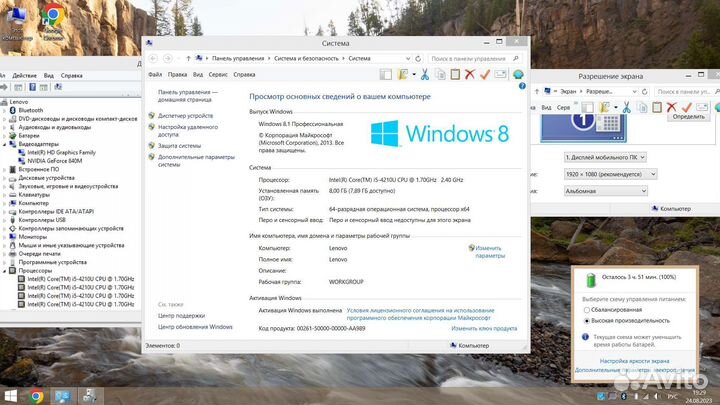Click the refresh icon in Разрешение экрана window
The height and width of the screenshot is (405, 720).
click(x=645, y=91)
